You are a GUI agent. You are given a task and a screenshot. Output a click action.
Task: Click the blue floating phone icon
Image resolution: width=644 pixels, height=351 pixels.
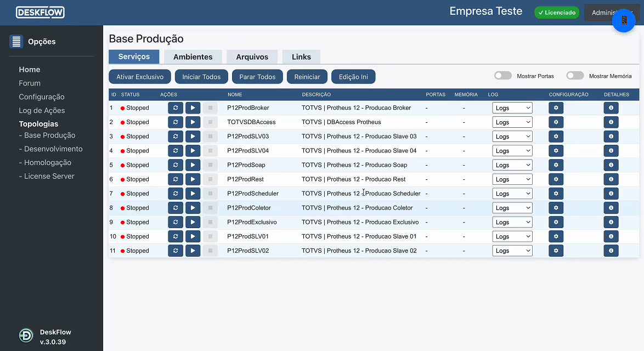(x=624, y=21)
